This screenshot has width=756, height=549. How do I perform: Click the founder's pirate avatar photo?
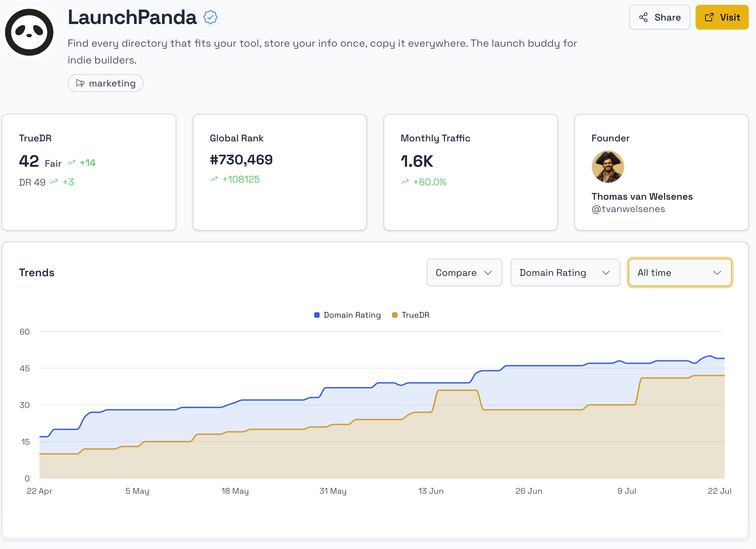click(608, 167)
